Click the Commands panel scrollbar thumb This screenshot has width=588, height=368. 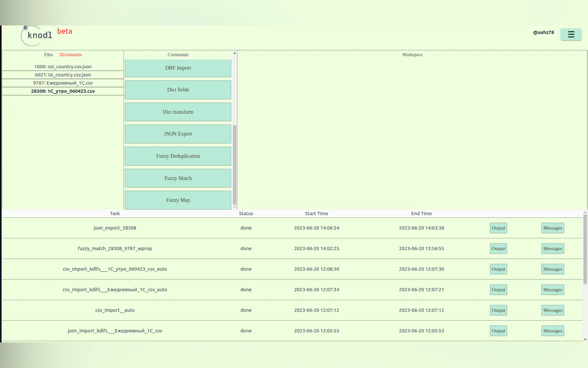click(234, 165)
